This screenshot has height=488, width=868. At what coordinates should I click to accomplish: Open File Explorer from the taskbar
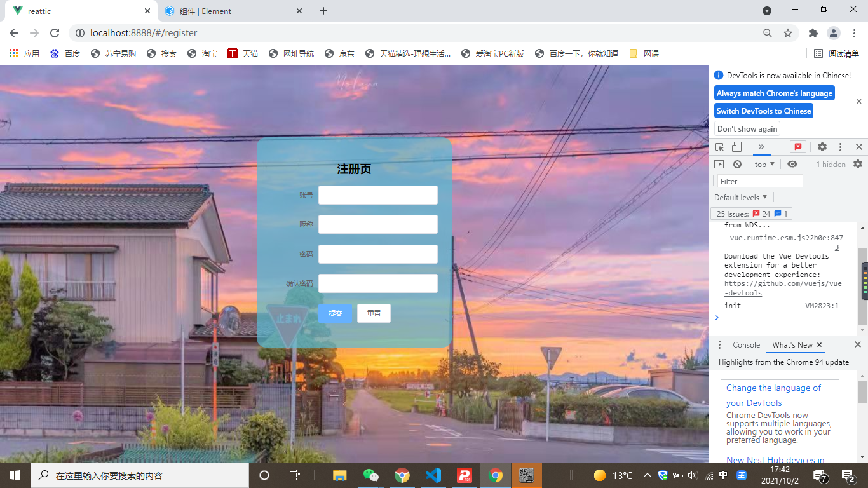click(x=339, y=475)
